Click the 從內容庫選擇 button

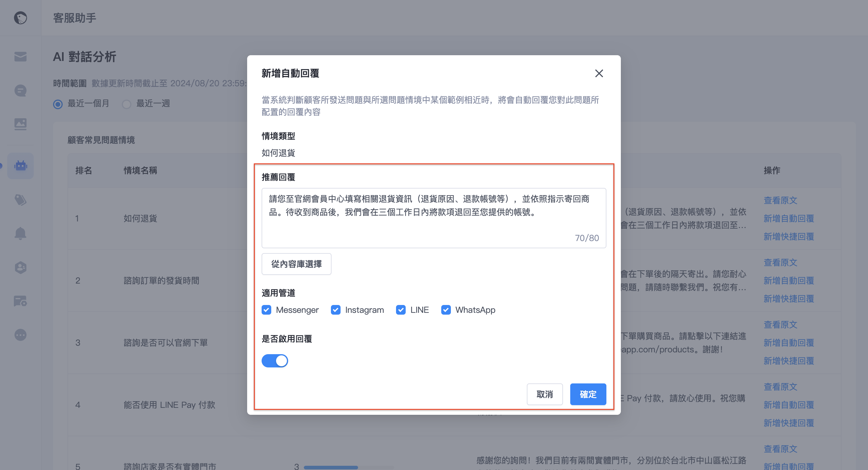point(296,264)
